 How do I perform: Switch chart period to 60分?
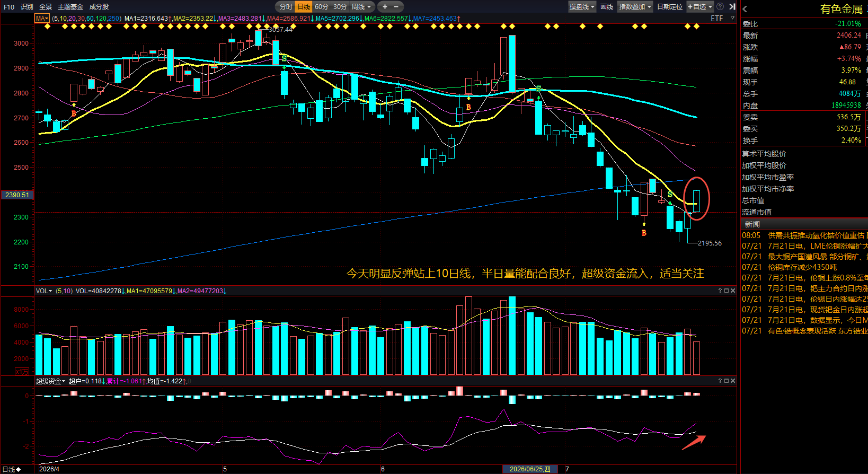coord(322,7)
